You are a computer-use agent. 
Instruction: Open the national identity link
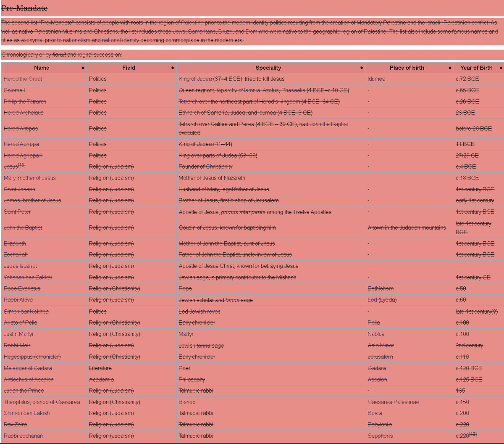click(x=120, y=40)
